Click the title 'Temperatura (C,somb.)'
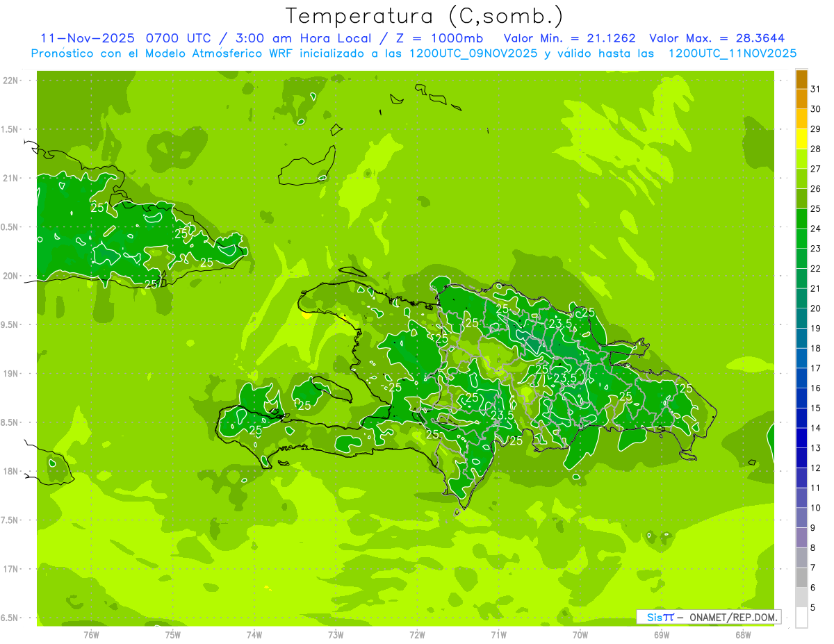This screenshot has width=834, height=644. [425, 16]
